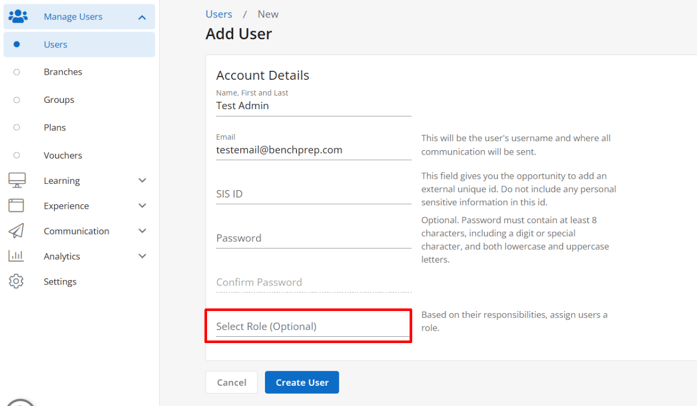
Task: Click the New breadcrumb text
Action: pos(268,14)
